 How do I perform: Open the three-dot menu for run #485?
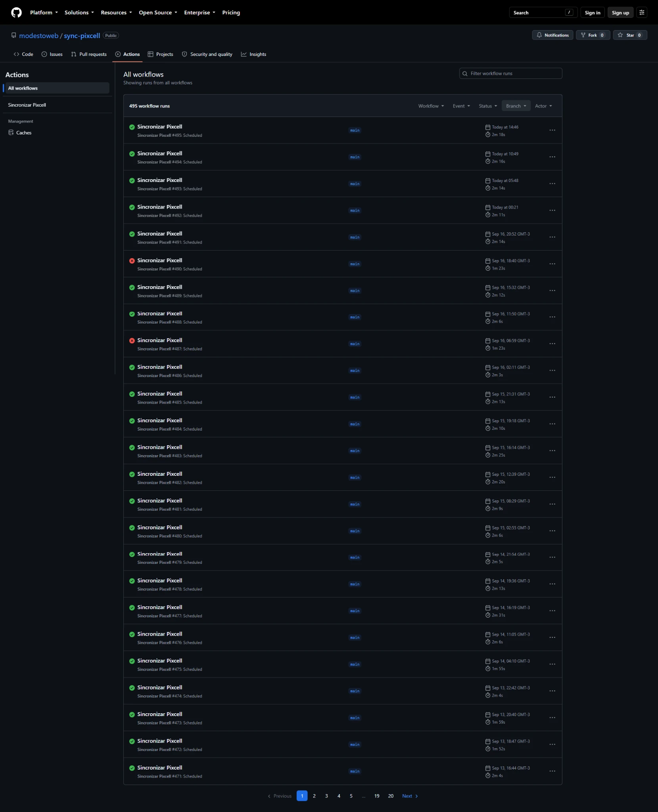click(x=552, y=397)
